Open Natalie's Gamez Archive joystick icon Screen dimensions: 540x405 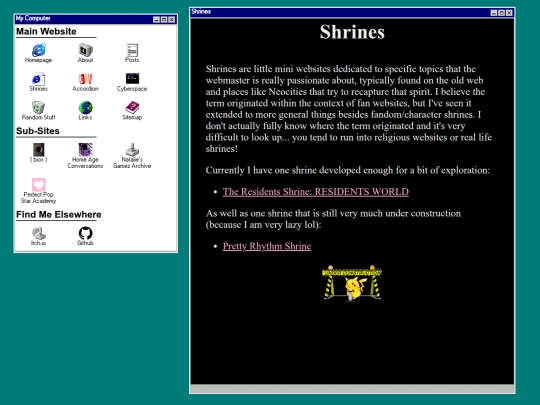point(132,156)
